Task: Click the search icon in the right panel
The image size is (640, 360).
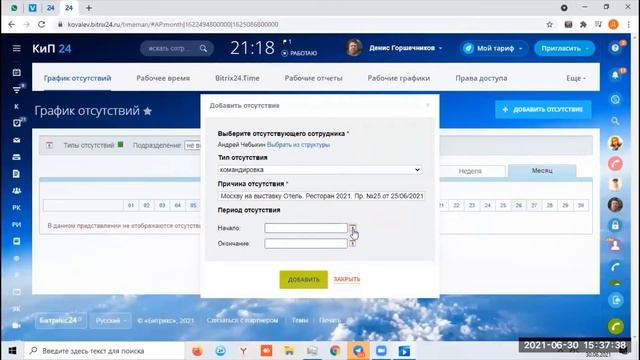Action: [x=615, y=121]
